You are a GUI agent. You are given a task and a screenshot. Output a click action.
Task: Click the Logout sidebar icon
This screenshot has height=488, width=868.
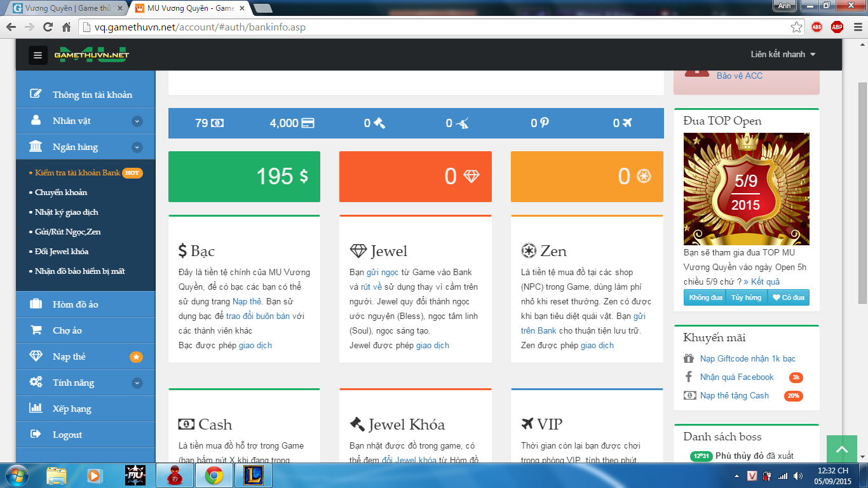[36, 435]
